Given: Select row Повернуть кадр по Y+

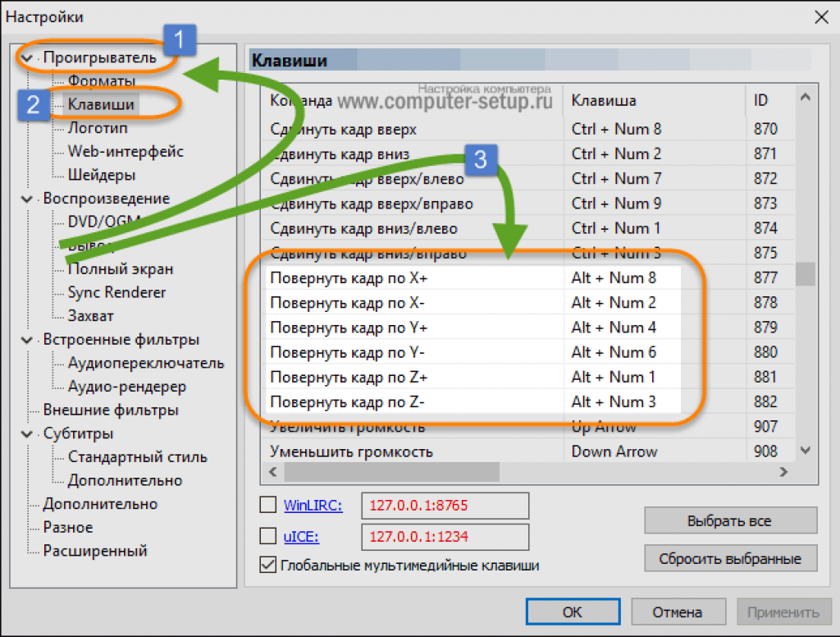Looking at the screenshot, I should click(527, 327).
